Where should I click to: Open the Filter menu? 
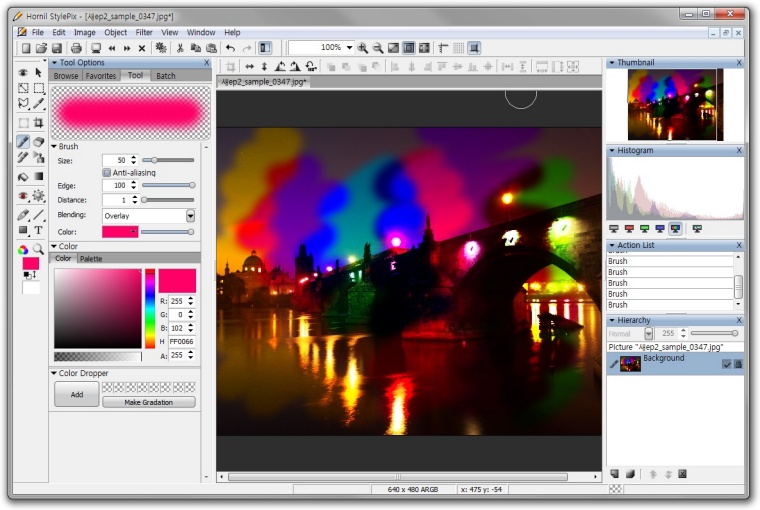click(144, 32)
